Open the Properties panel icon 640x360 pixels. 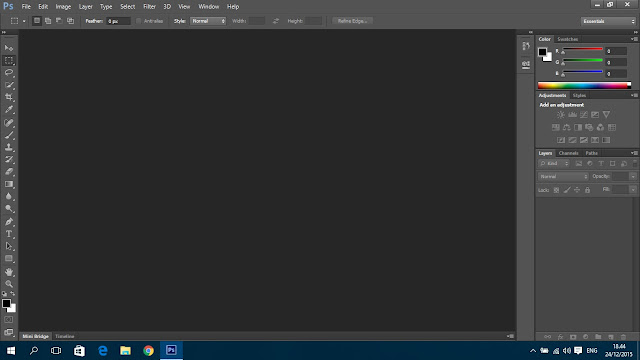(526, 64)
